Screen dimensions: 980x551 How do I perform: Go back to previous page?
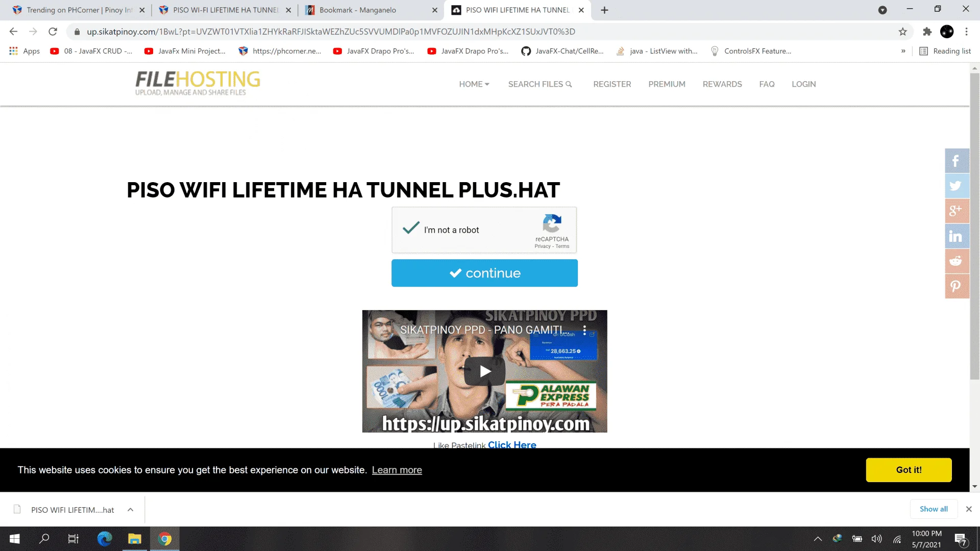[14, 32]
